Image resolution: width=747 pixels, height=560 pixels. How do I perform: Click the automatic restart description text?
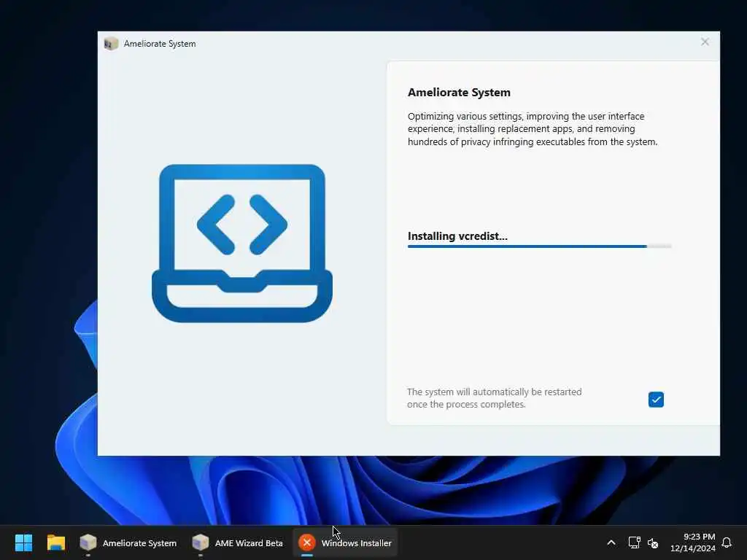tap(494, 398)
